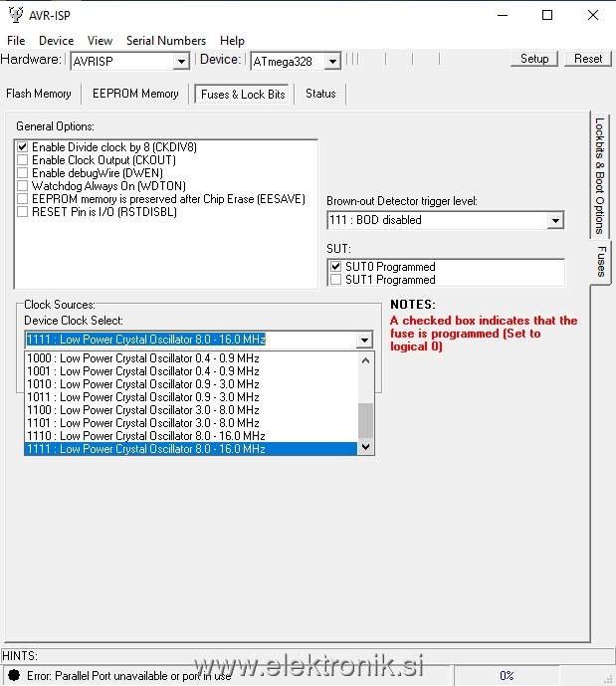This screenshot has width=616, height=686.
Task: Click clock list scrollbar up arrow
Action: pos(366,360)
